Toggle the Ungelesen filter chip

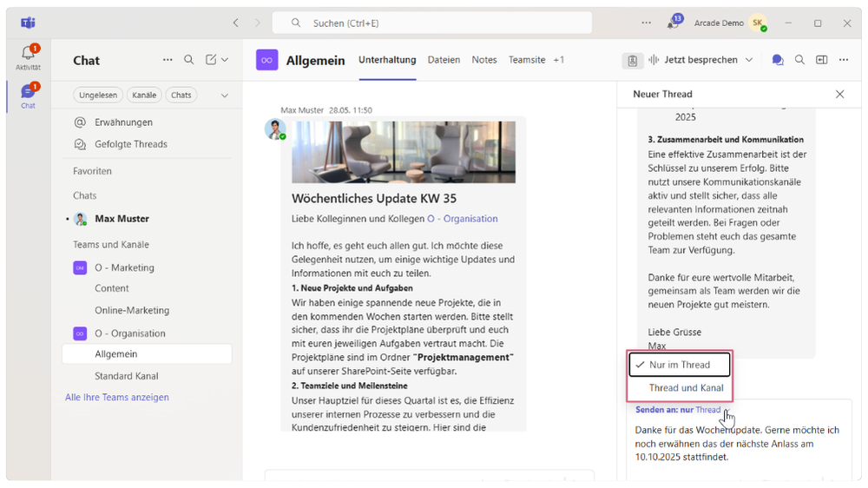98,96
